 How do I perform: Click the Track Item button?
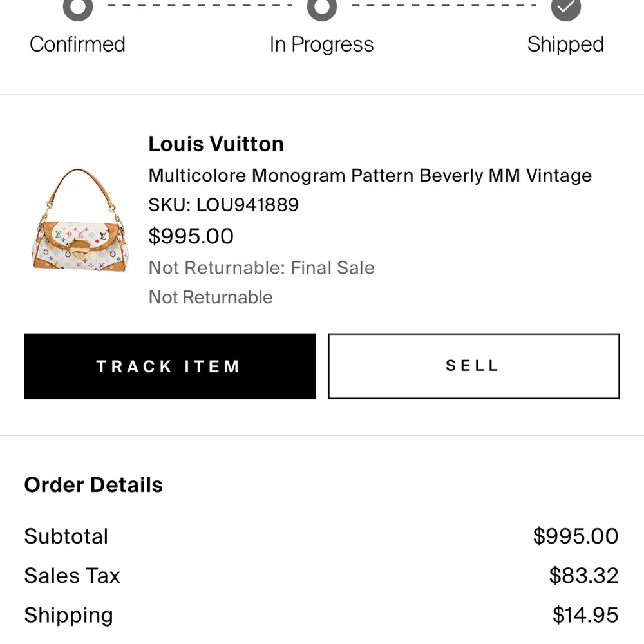click(169, 366)
